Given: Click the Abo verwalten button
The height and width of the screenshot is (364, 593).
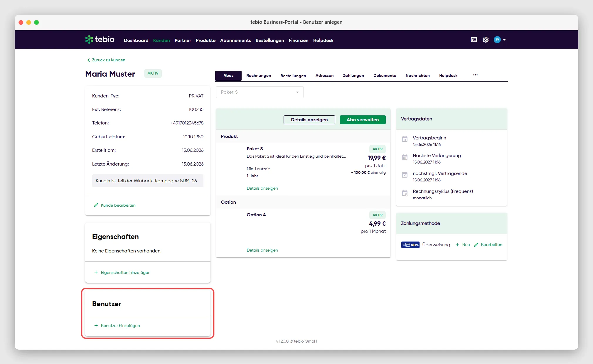Looking at the screenshot, I should pyautogui.click(x=363, y=120).
